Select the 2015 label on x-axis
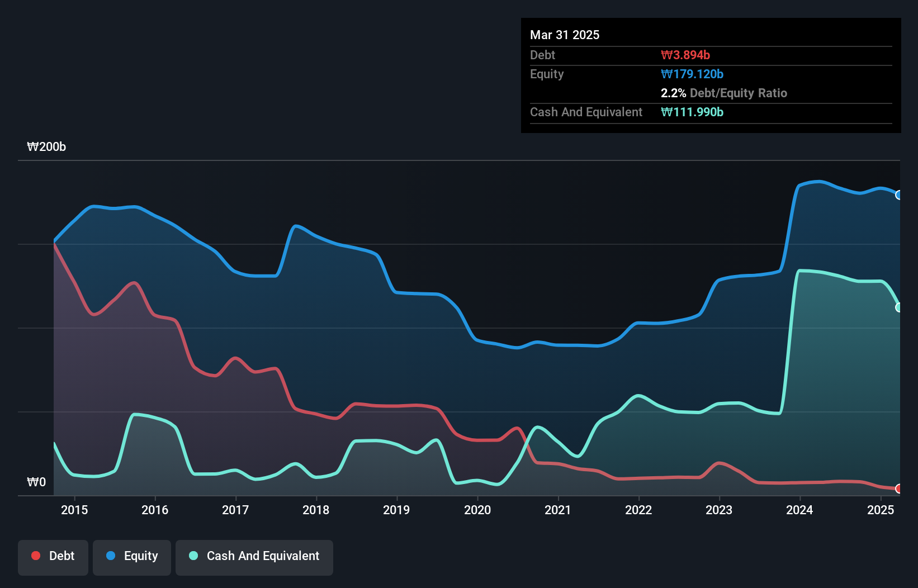918x588 pixels. tap(74, 510)
